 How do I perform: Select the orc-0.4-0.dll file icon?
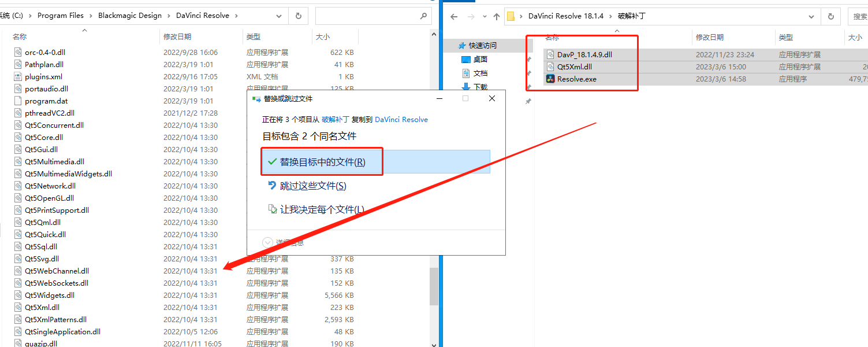18,52
